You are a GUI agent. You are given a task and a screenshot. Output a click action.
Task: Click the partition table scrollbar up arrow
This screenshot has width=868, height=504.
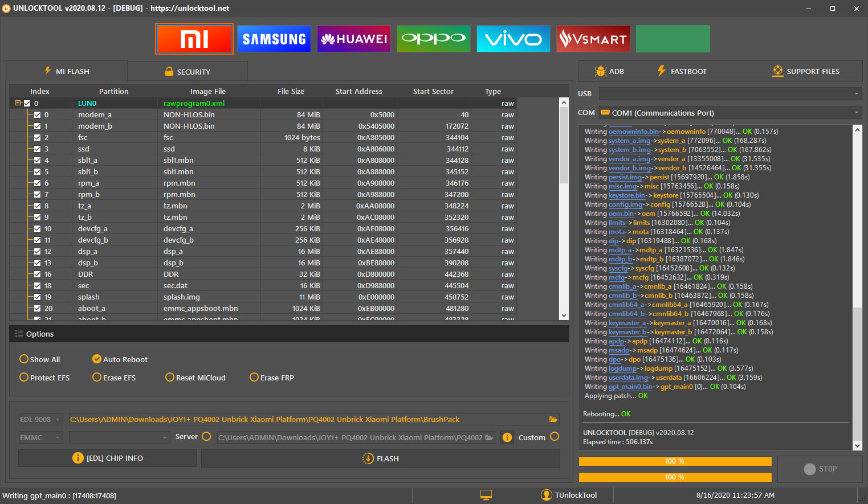pos(564,103)
